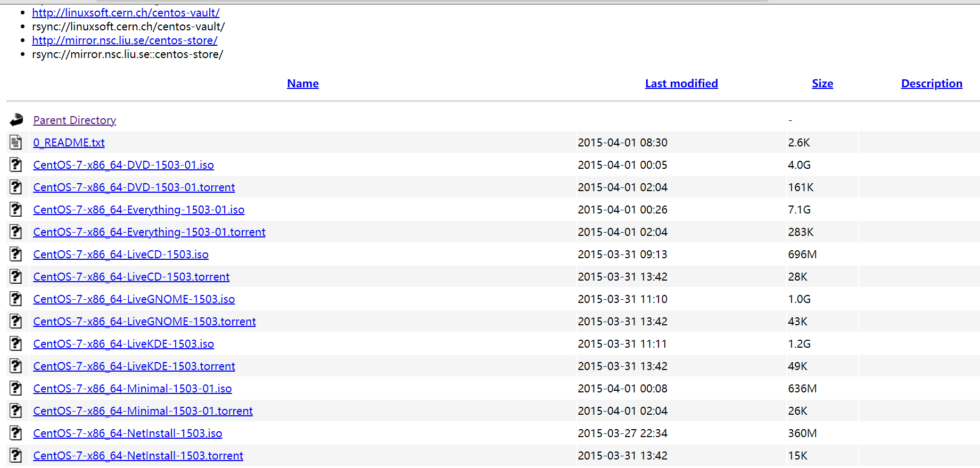Click the unknown-file icon beside CentOS-7-x86_64-DVD-1503-01.iso

(x=16, y=165)
